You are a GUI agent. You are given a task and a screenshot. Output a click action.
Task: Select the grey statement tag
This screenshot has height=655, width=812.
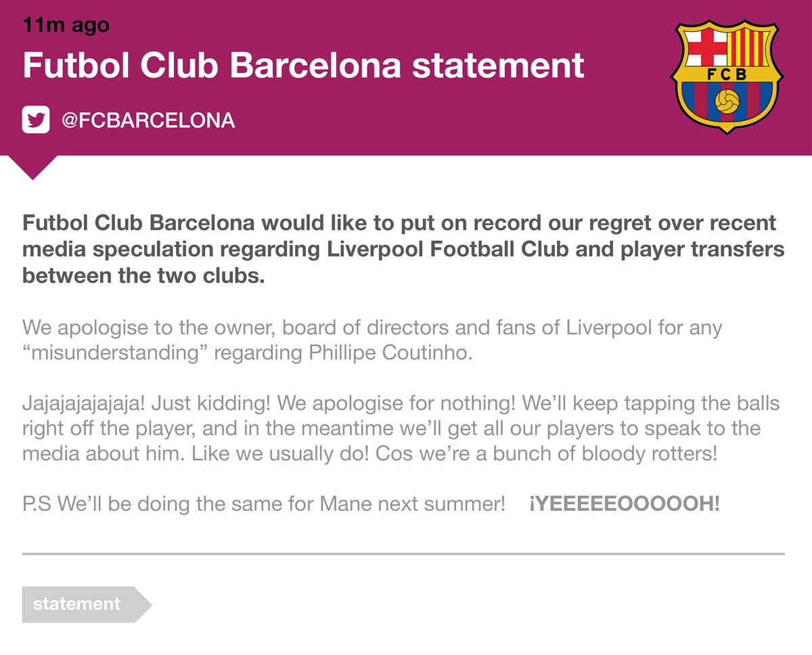point(87,604)
